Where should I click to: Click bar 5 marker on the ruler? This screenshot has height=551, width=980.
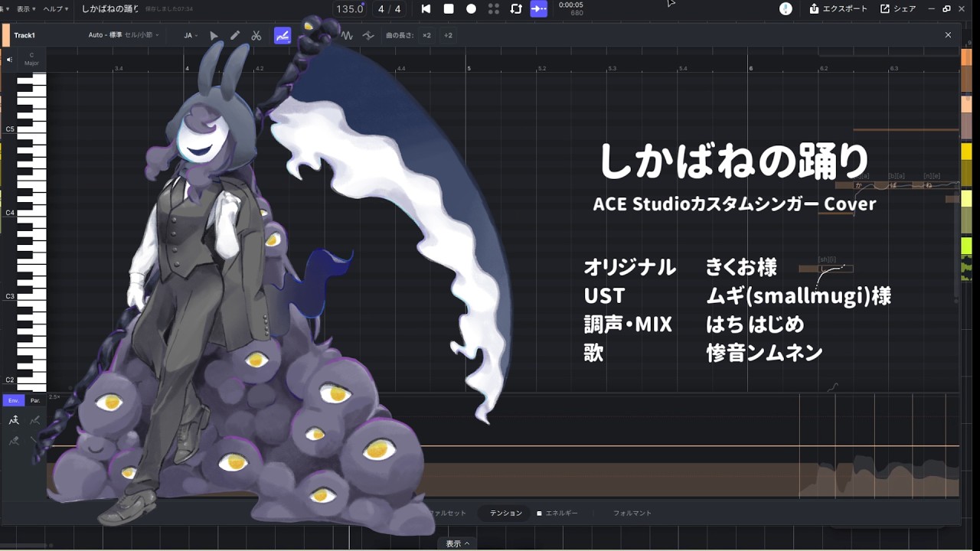pos(469,68)
